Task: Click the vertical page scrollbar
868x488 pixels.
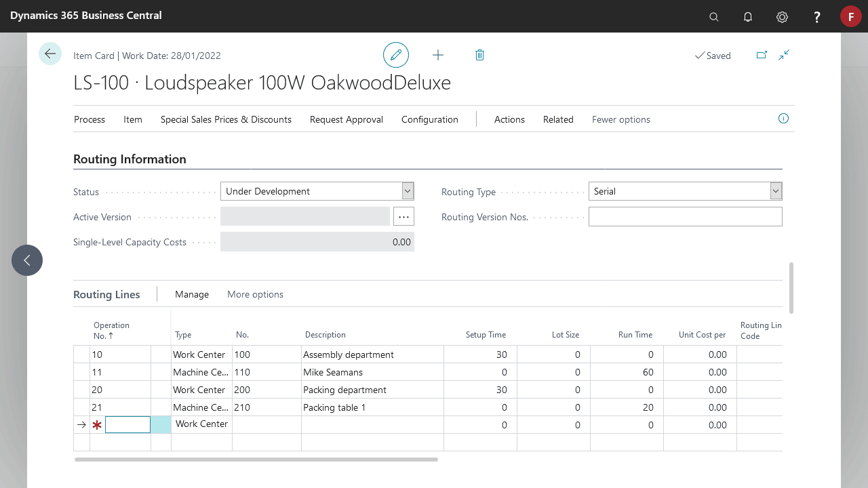Action: [791, 288]
